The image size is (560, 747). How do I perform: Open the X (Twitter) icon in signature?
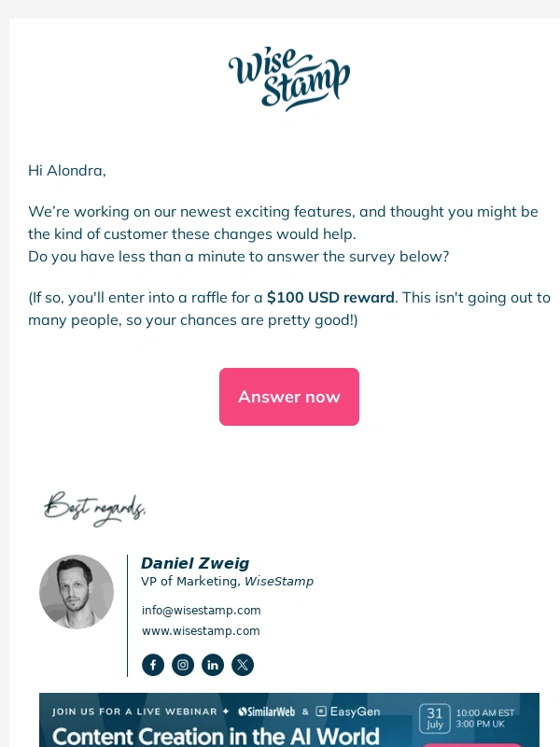(243, 665)
